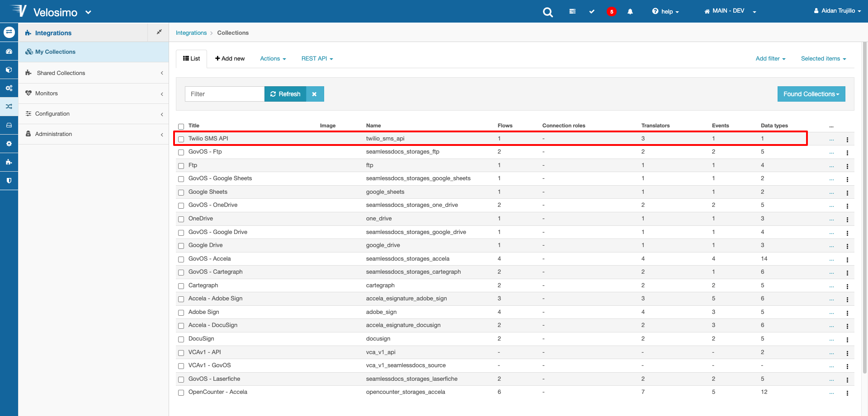This screenshot has height=416, width=868.
Task: Click the pin icon in Integrations header
Action: click(x=159, y=32)
